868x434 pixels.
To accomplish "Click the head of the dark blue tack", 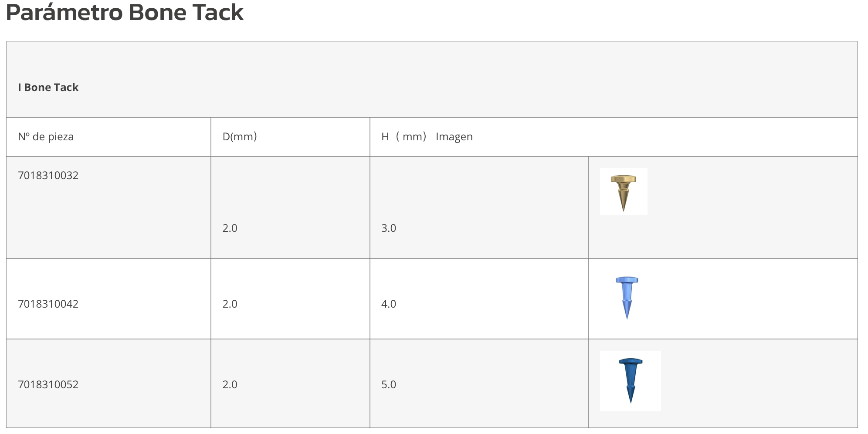I will click(631, 361).
